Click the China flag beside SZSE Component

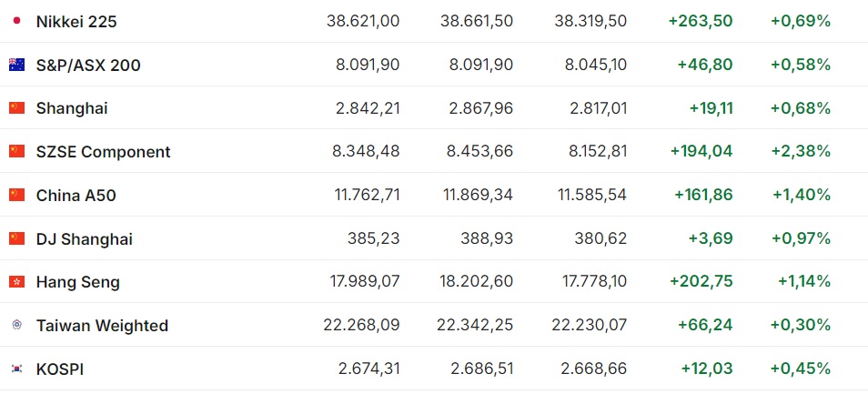coord(16,151)
